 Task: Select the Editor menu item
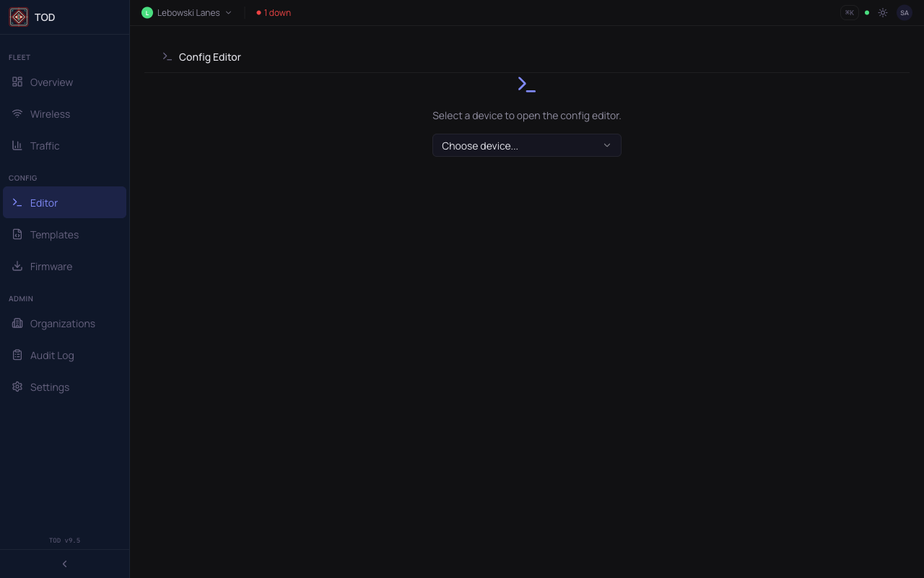tap(64, 203)
